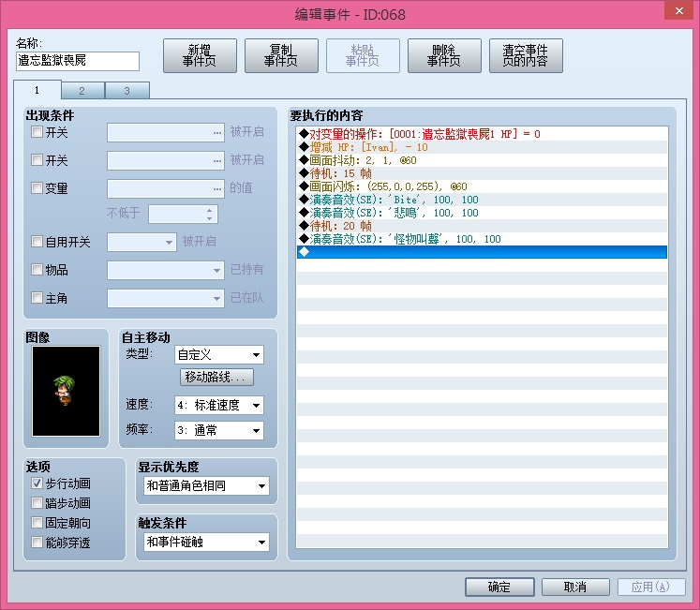
Task: Check the 固定朝向 option
Action: [x=37, y=523]
